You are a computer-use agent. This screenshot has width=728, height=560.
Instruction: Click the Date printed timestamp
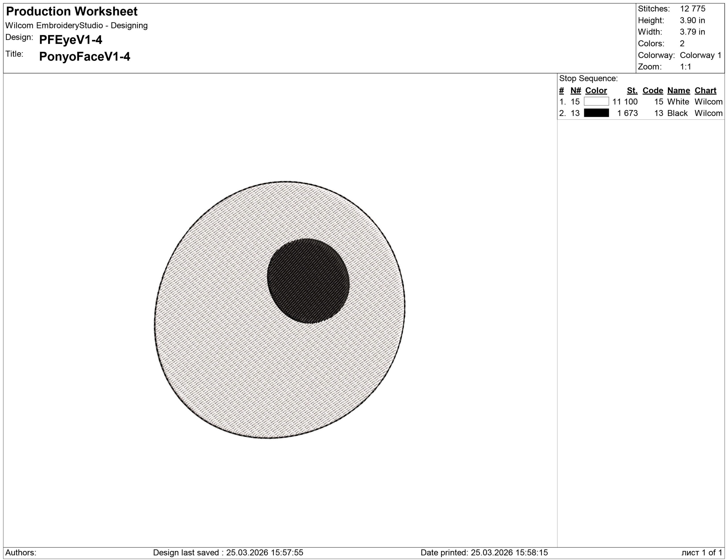[x=484, y=553]
